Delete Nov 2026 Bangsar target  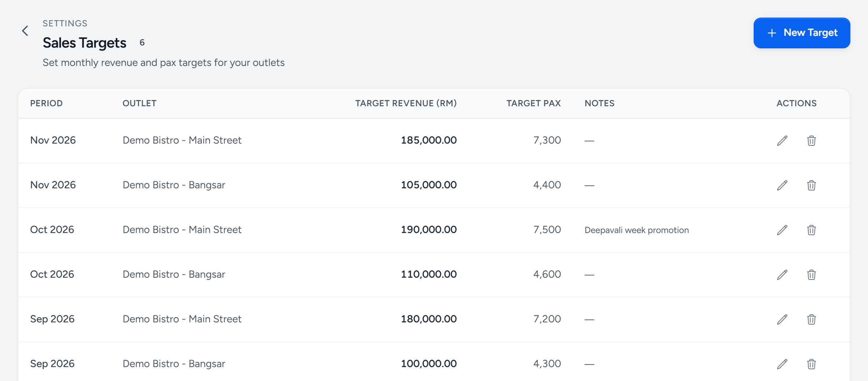[812, 185]
